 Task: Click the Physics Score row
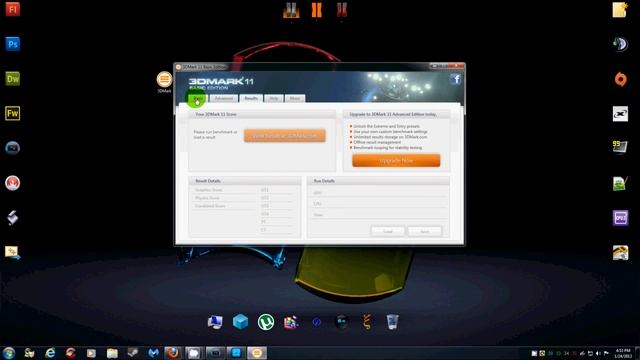click(x=224, y=198)
